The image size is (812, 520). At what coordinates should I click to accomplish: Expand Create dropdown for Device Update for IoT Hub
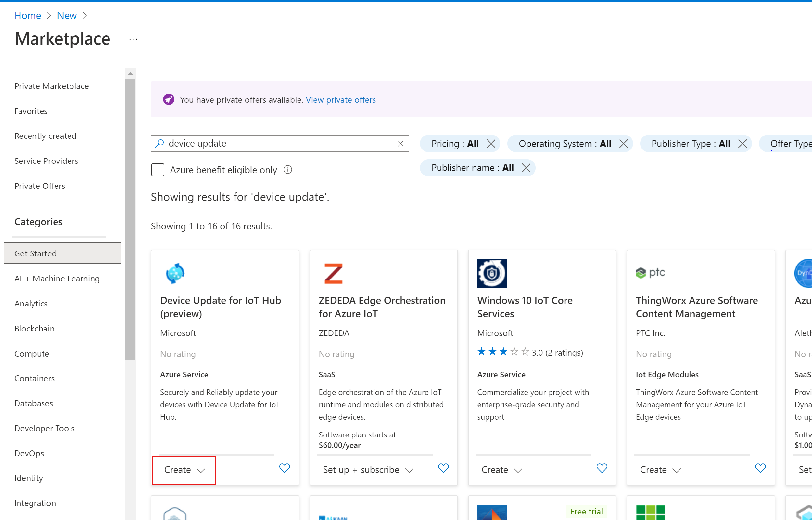pos(184,470)
